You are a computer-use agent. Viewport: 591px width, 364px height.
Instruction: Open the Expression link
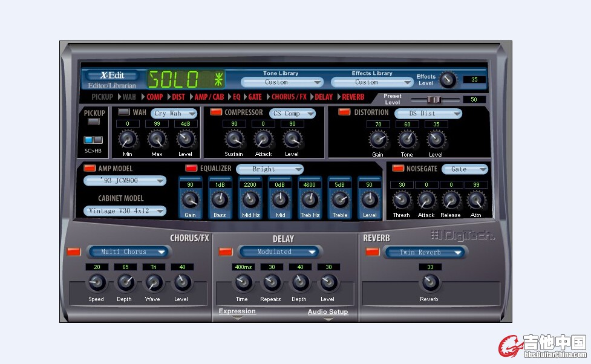coord(237,311)
